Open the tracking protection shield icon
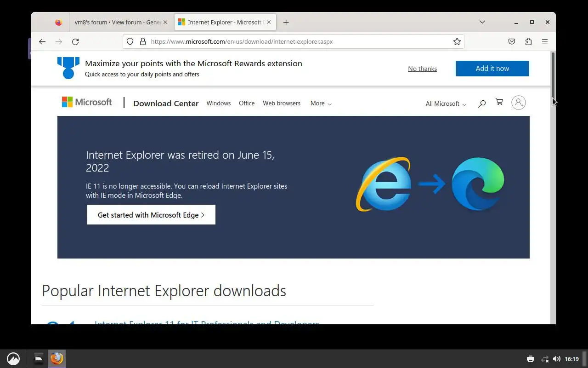 tap(130, 41)
